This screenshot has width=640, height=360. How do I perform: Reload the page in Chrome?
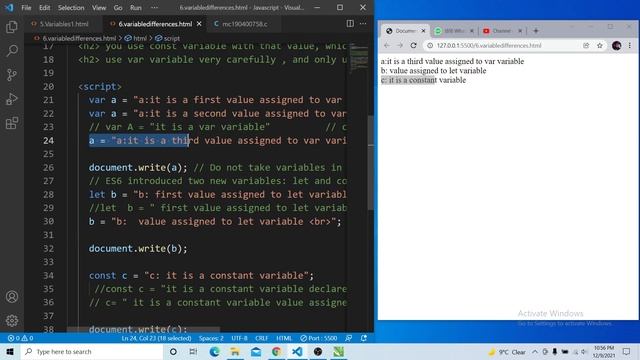click(413, 45)
